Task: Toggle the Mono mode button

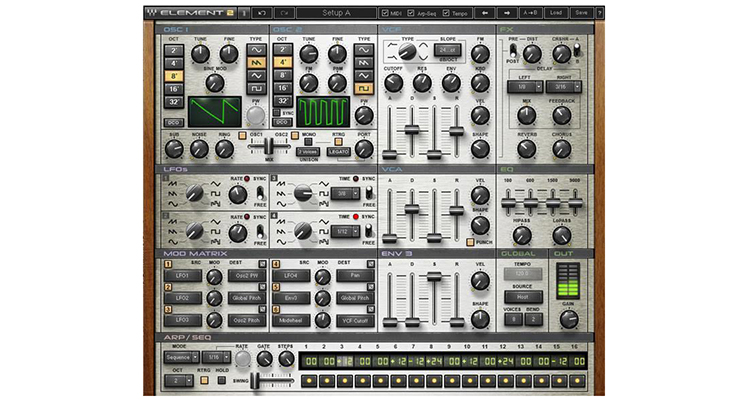Action: coord(309,142)
